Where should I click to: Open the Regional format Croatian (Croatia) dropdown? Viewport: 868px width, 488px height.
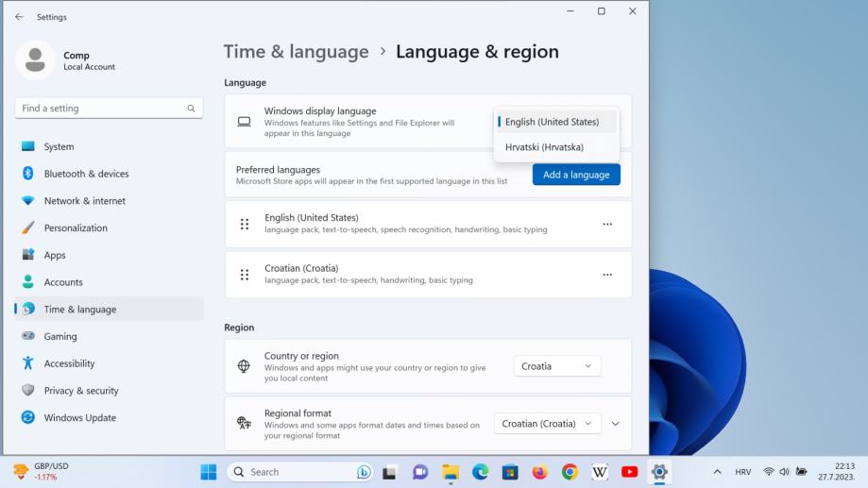click(x=547, y=424)
